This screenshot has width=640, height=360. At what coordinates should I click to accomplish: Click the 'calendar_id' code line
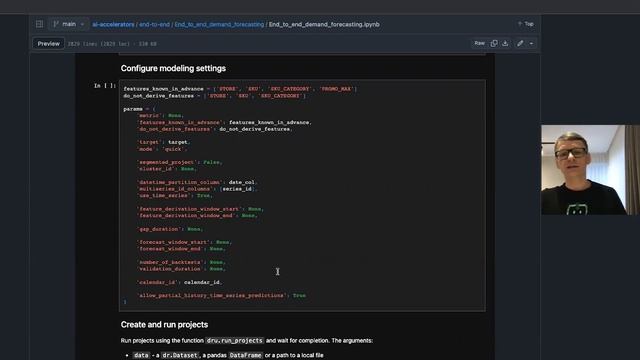click(x=180, y=282)
